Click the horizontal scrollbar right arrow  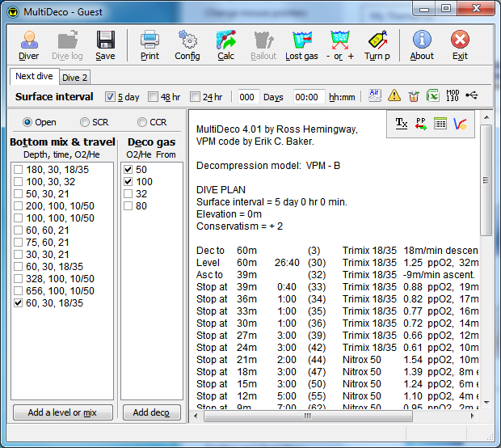click(472, 416)
